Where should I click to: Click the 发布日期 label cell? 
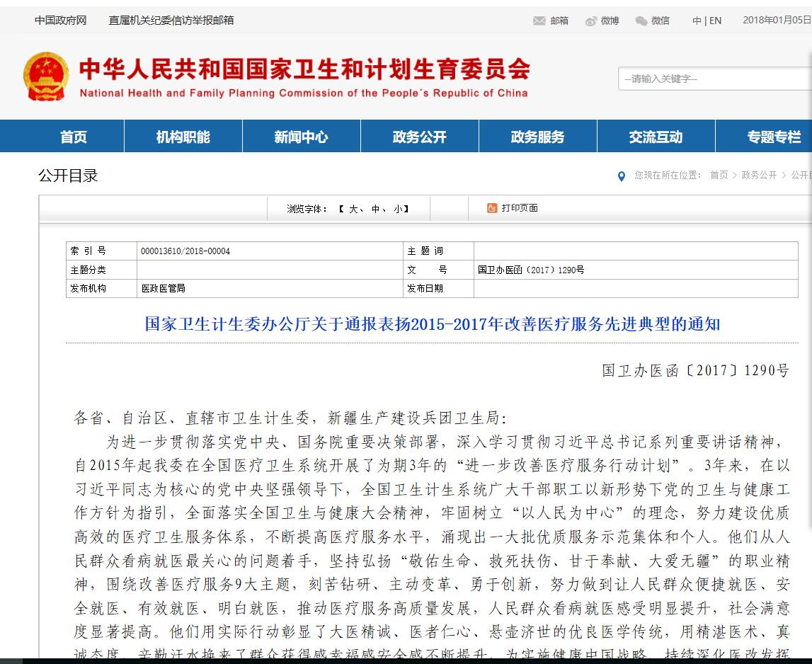[x=438, y=289]
